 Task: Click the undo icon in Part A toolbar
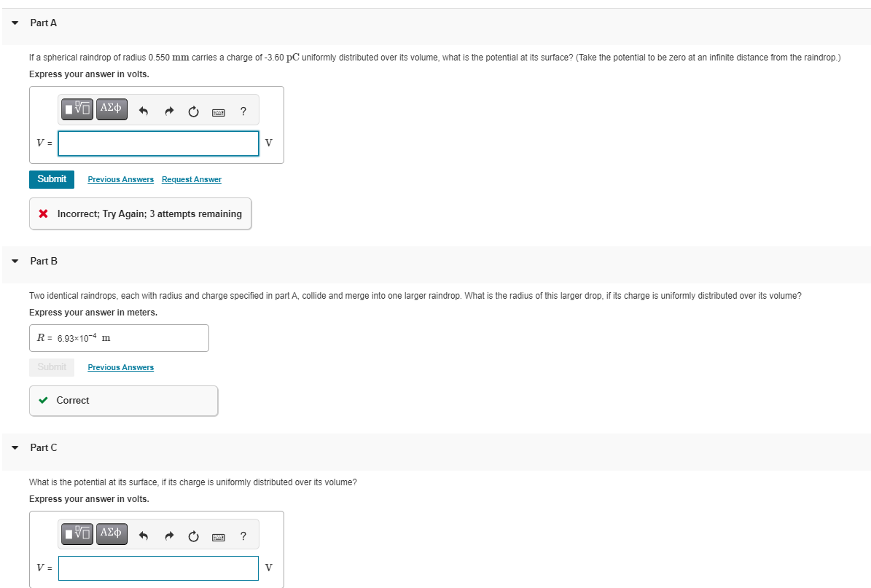(x=144, y=111)
